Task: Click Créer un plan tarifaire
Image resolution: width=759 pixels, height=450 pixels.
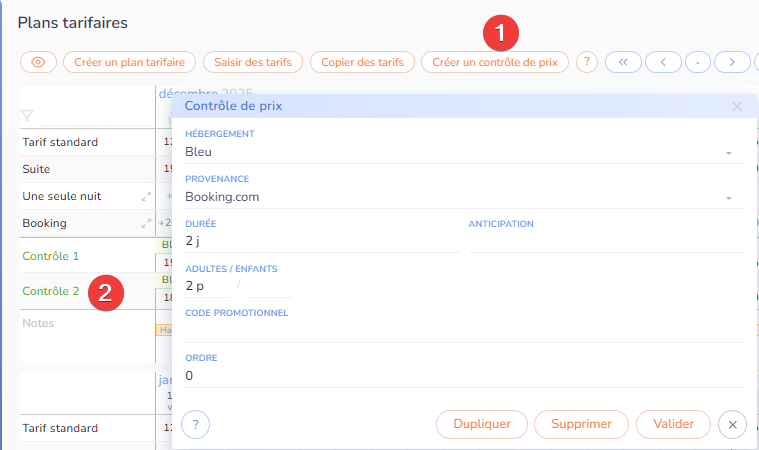Action: point(129,62)
